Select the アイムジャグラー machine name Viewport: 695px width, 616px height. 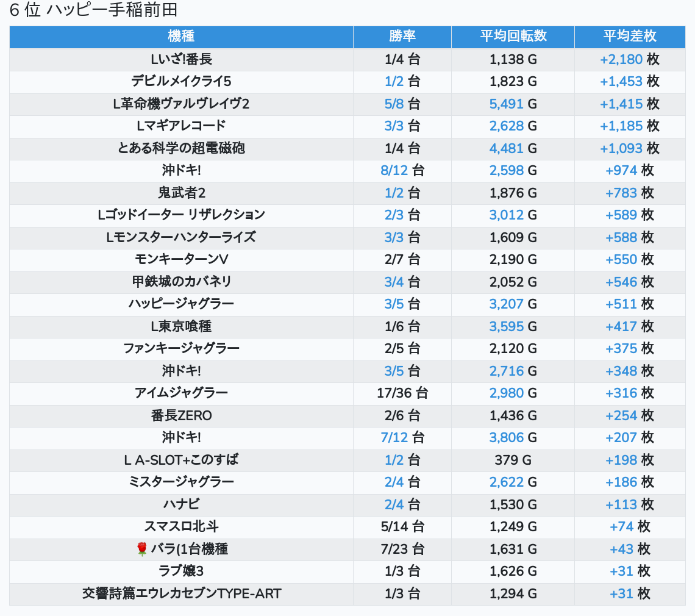(x=181, y=393)
